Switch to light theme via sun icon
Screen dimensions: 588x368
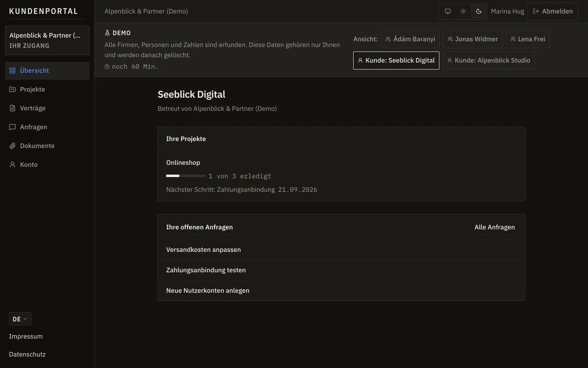click(x=463, y=11)
